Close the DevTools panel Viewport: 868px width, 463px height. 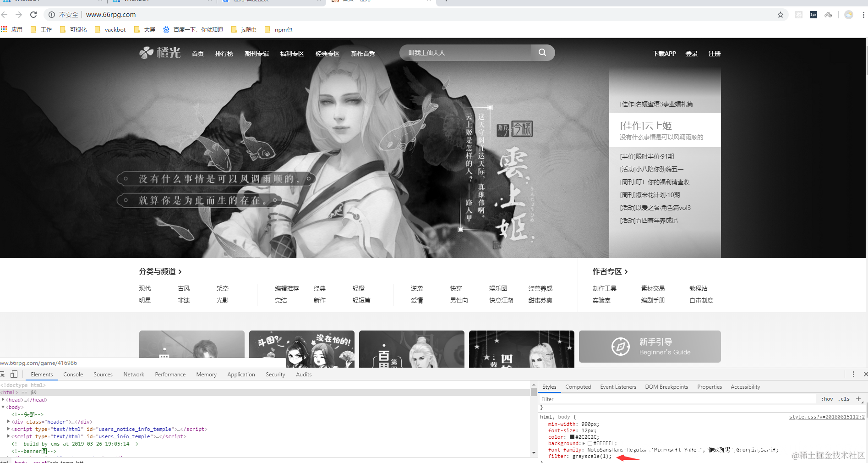click(865, 374)
